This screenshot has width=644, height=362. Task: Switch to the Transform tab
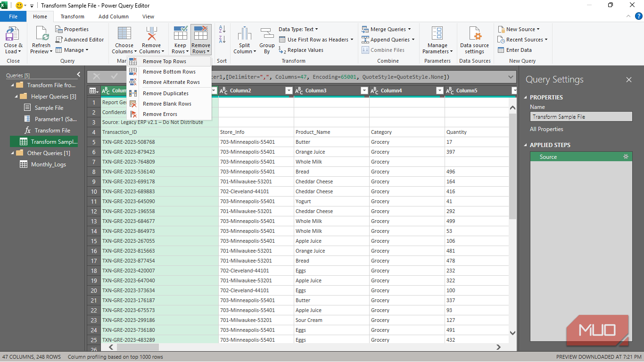72,16
